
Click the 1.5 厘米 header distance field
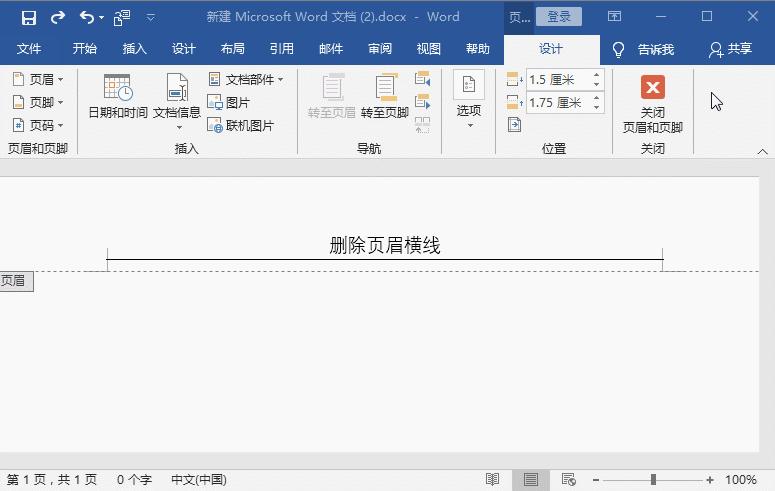pyautogui.click(x=559, y=80)
